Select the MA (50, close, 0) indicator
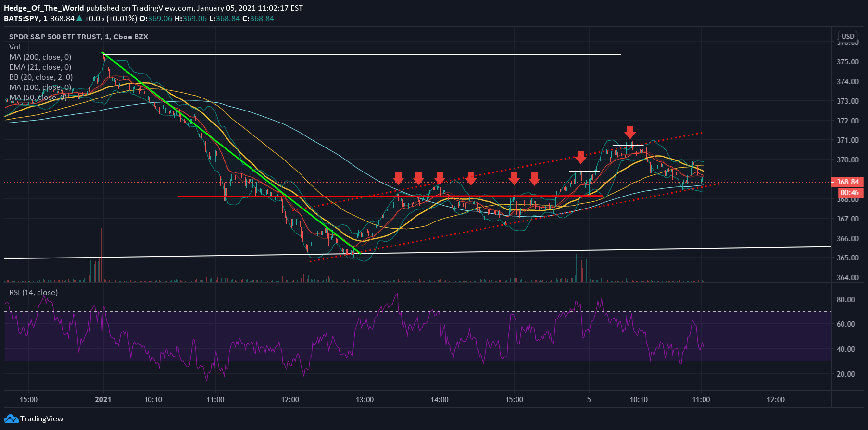This screenshot has height=430, width=868. [38, 97]
